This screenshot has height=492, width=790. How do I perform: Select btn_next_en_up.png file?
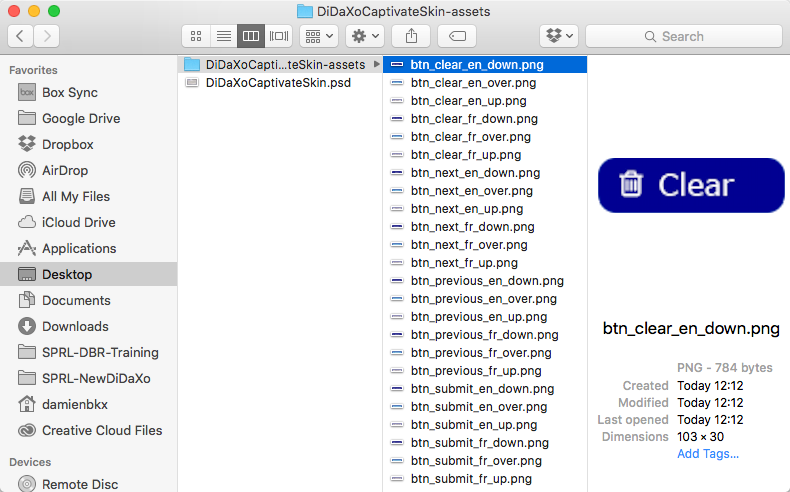pos(466,209)
